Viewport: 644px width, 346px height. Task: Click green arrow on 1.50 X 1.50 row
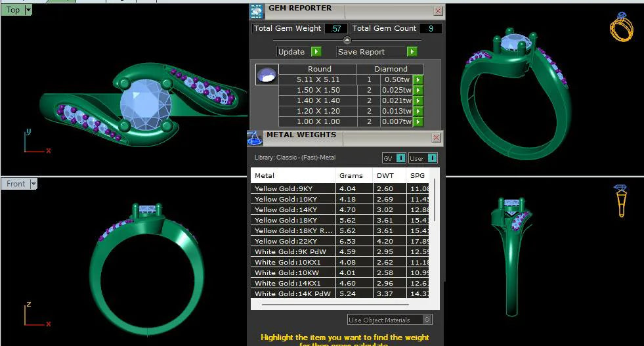click(418, 90)
